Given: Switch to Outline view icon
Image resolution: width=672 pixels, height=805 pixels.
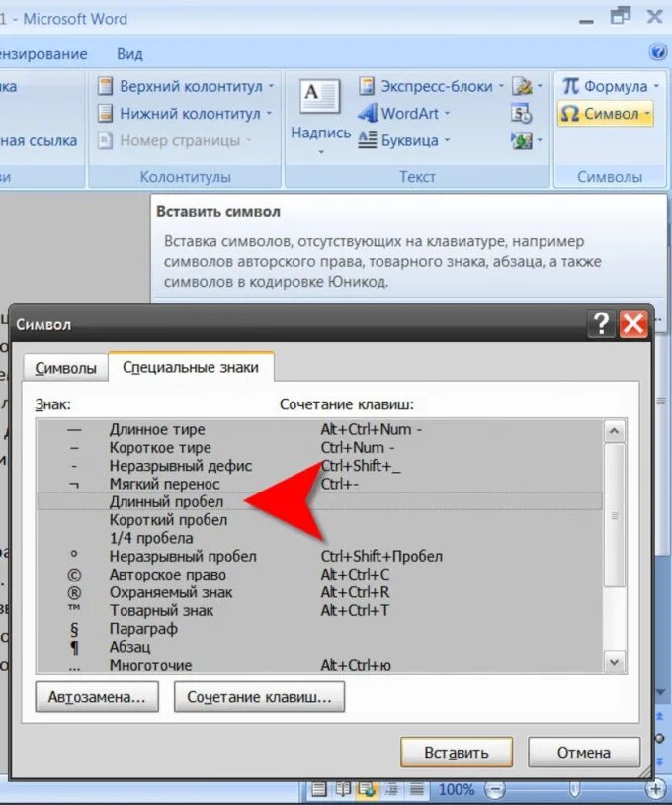Looking at the screenshot, I should pos(392,789).
